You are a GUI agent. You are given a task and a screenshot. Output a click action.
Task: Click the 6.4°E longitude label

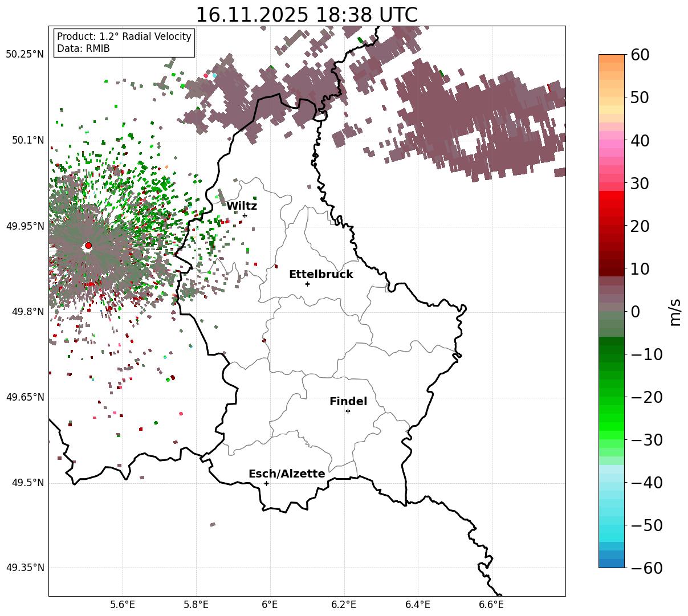click(x=418, y=604)
